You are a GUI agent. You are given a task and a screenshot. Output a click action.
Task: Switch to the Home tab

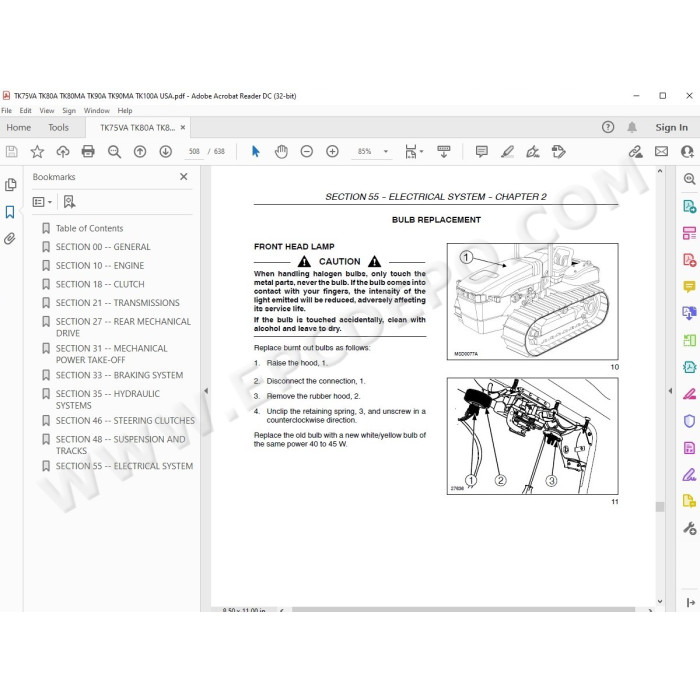19,128
